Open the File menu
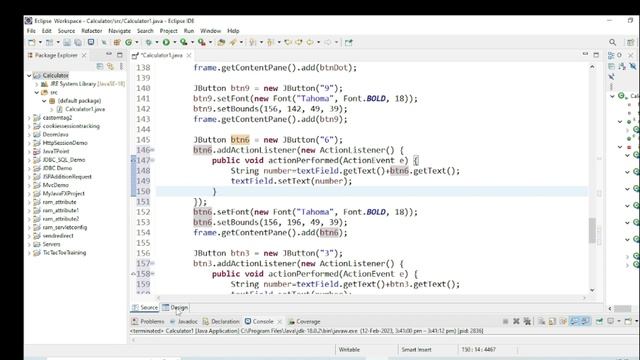The image size is (640, 360). 31,31
